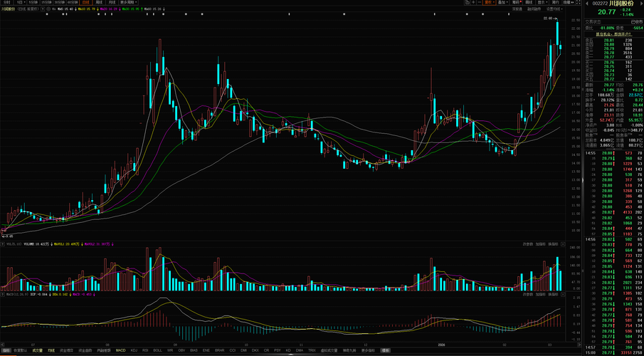Switch chart period to 60分钟
This screenshot has height=356, width=644.
click(x=73, y=2)
